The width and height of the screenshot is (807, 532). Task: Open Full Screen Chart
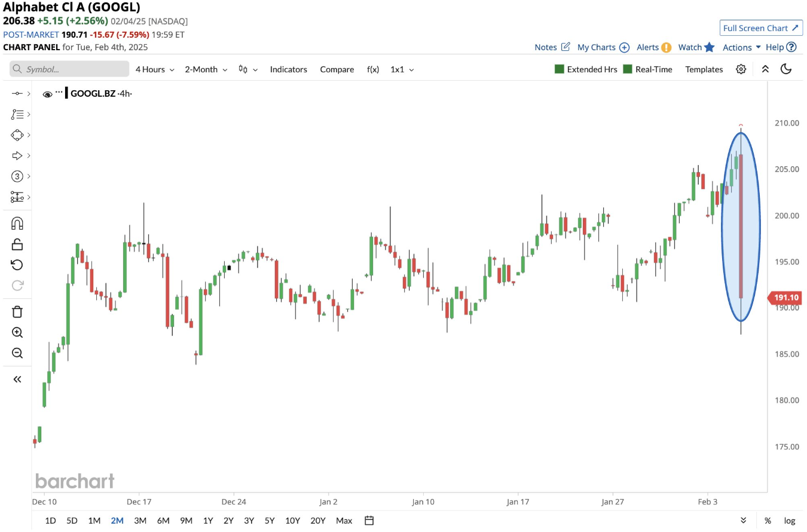pos(761,28)
